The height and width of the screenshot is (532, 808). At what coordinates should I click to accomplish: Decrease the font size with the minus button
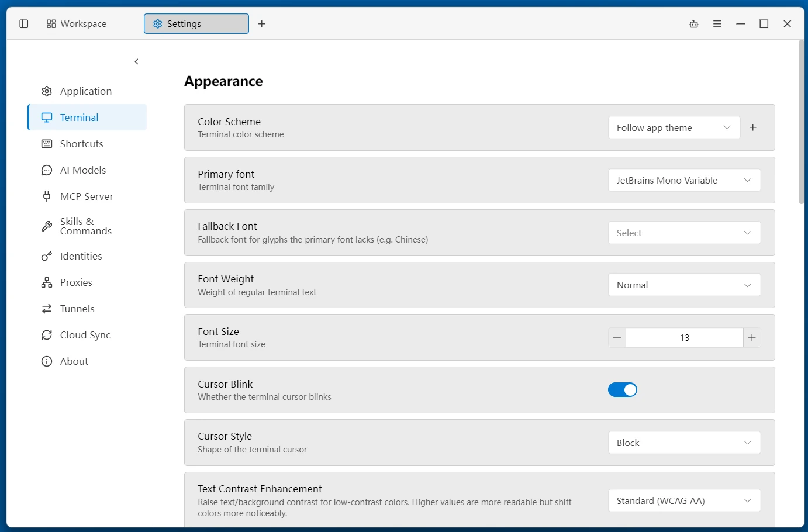(617, 337)
